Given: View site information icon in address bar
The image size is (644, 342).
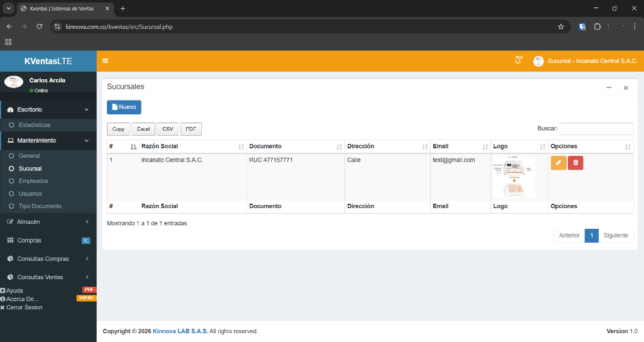Looking at the screenshot, I should (57, 26).
